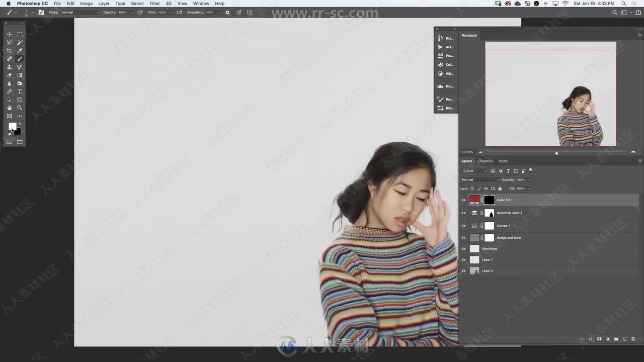Open the brush Mode dropdown in options bar
Image resolution: width=644 pixels, height=362 pixels.
(x=80, y=12)
